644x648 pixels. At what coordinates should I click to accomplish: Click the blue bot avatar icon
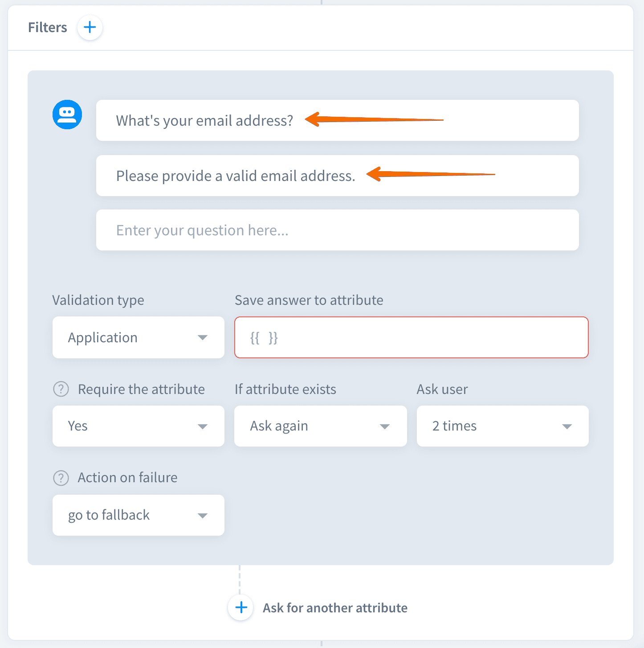(67, 115)
